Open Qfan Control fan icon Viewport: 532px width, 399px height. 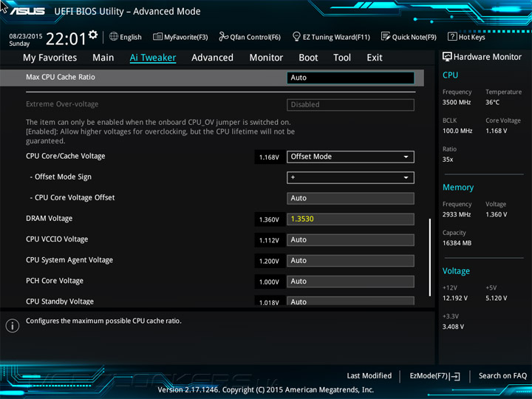tap(223, 36)
